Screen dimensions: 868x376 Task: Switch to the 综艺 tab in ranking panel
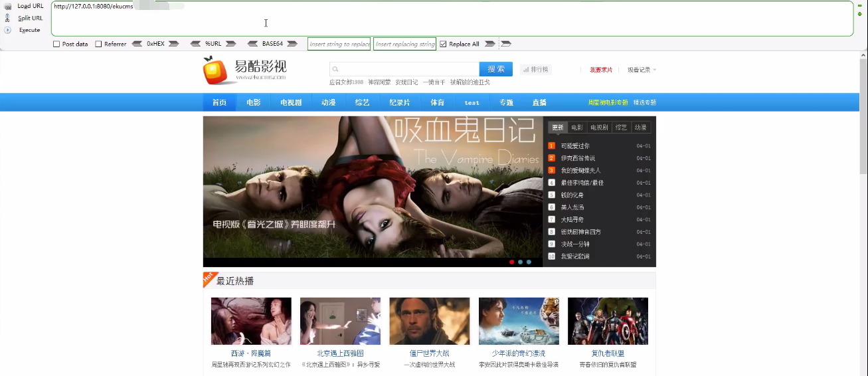point(620,128)
